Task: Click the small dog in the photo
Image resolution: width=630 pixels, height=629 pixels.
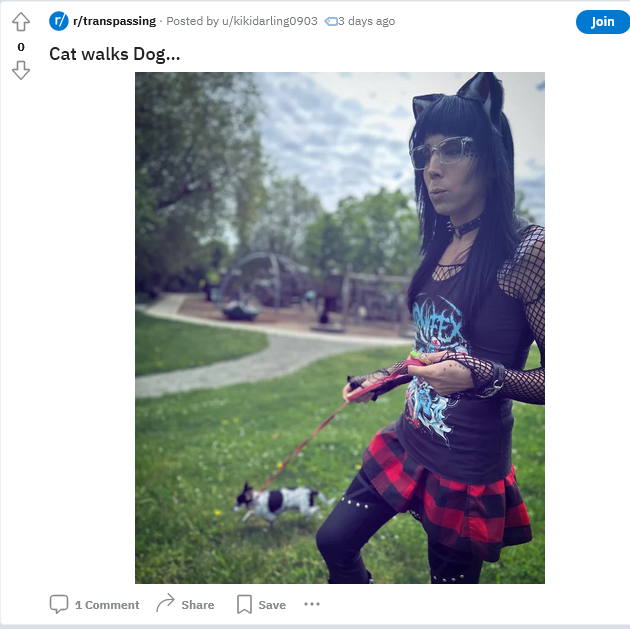Action: pyautogui.click(x=282, y=503)
